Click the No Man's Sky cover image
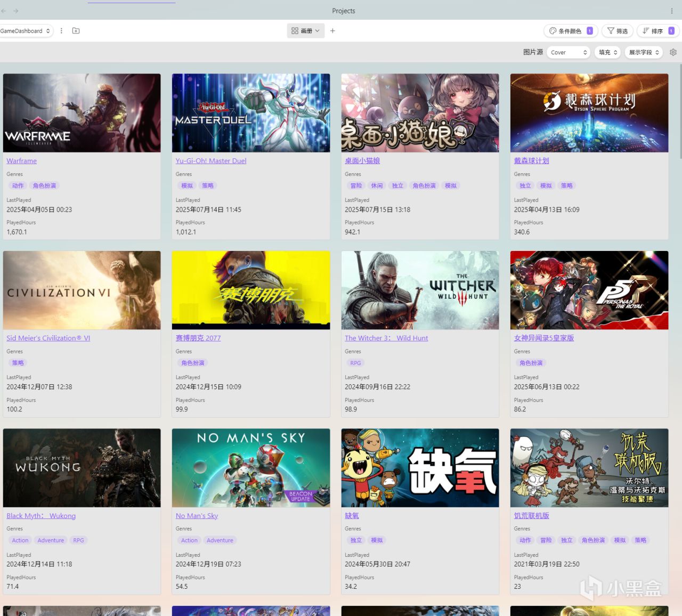Viewport: 682px width, 616px height. pos(251,468)
